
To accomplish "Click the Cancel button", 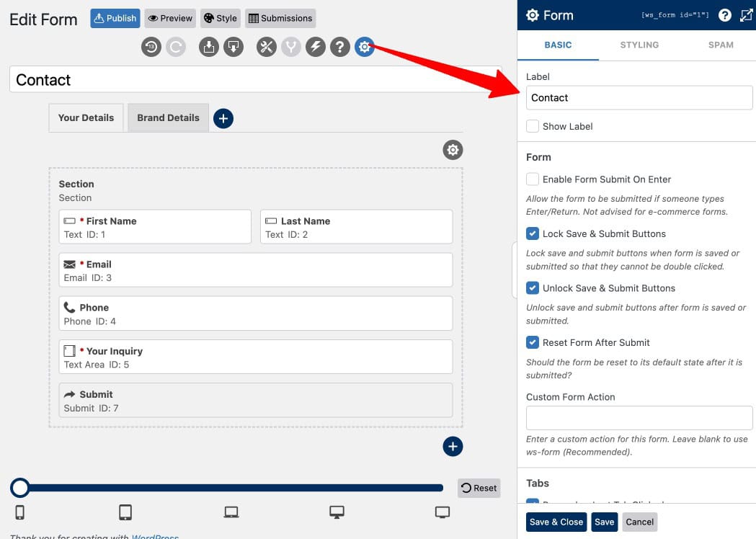I will pos(639,522).
